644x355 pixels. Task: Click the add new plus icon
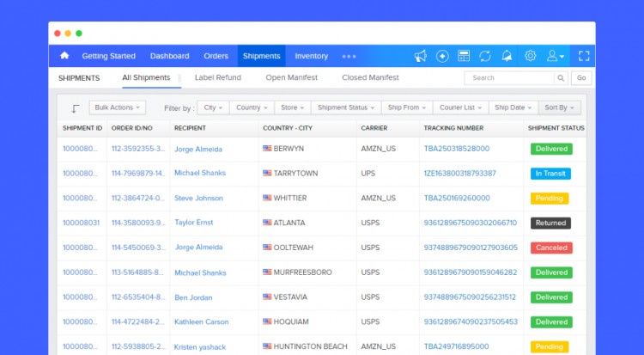(x=442, y=56)
